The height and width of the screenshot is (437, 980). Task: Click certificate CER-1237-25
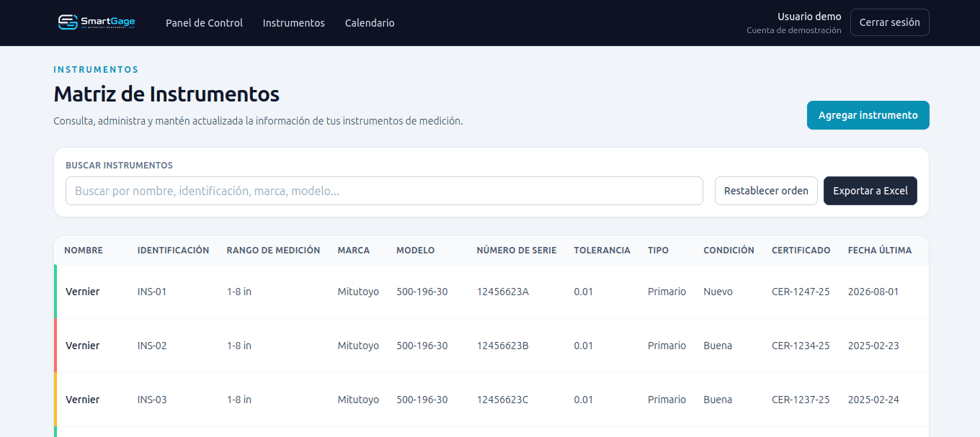click(801, 400)
